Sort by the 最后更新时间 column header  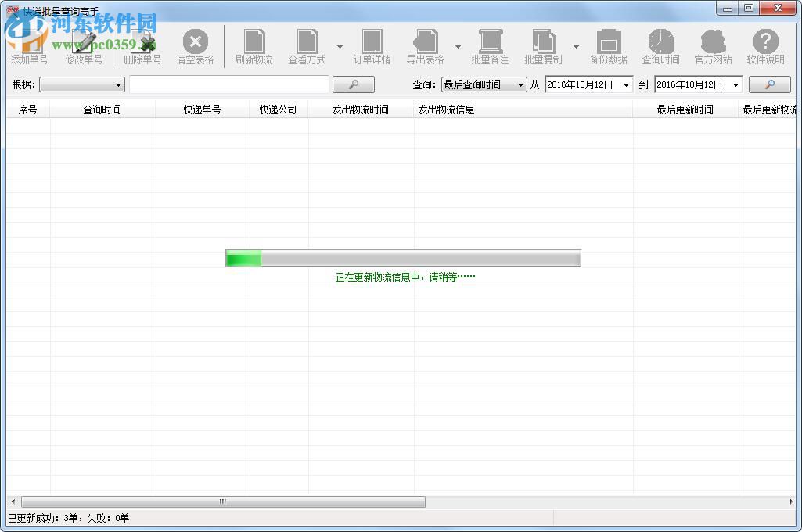(686, 110)
